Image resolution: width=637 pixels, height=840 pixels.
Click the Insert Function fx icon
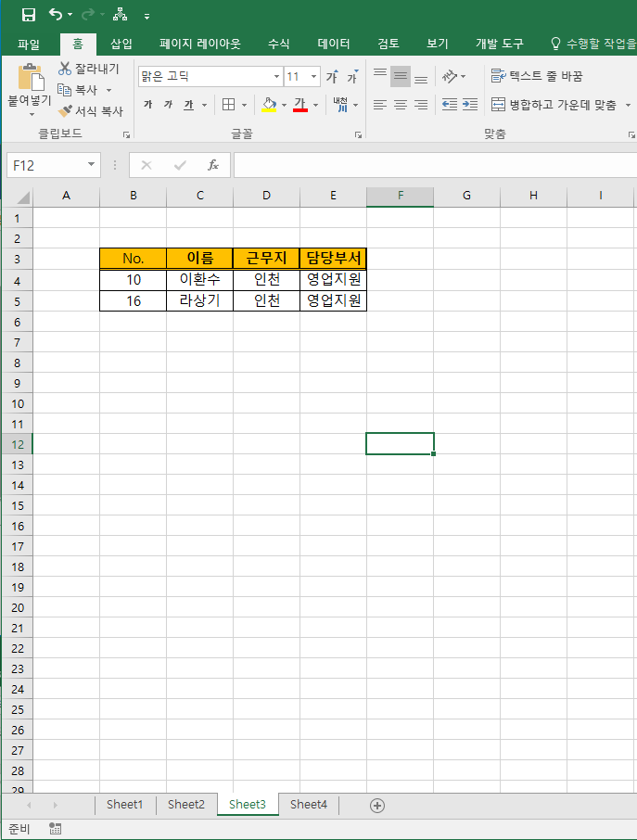coord(212,165)
